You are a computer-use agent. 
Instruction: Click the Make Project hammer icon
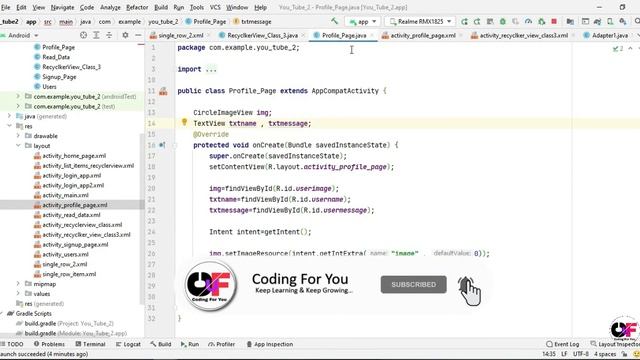click(x=335, y=21)
